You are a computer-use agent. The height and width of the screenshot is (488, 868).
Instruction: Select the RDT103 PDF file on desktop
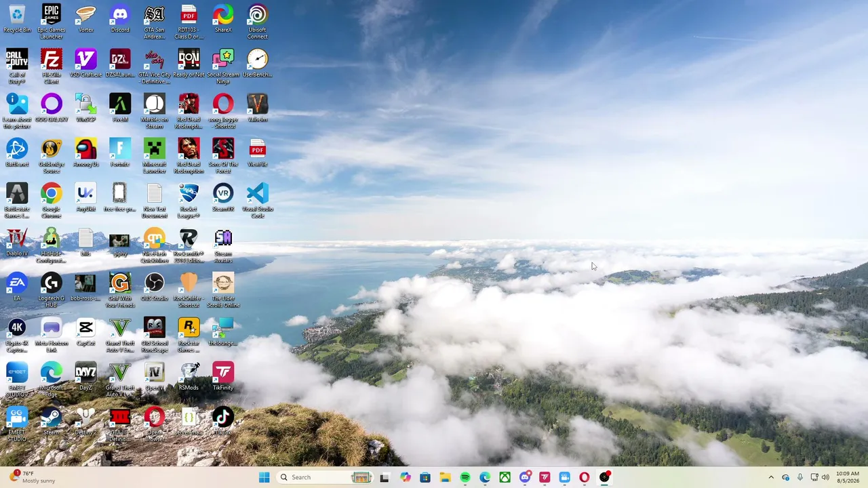click(189, 22)
